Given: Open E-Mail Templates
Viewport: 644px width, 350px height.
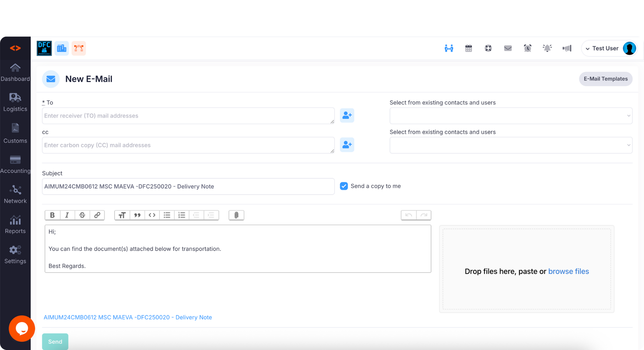Looking at the screenshot, I should 605,79.
